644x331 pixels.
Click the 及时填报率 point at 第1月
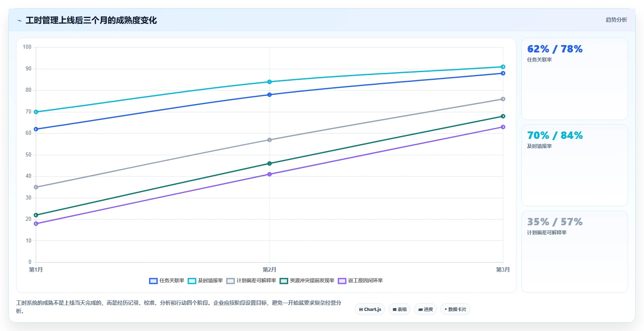(36, 112)
